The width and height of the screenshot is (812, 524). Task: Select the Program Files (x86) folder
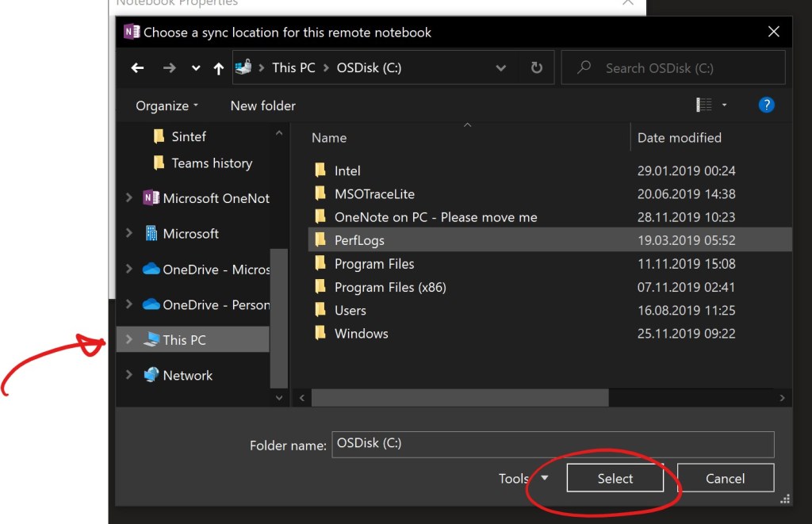(390, 287)
